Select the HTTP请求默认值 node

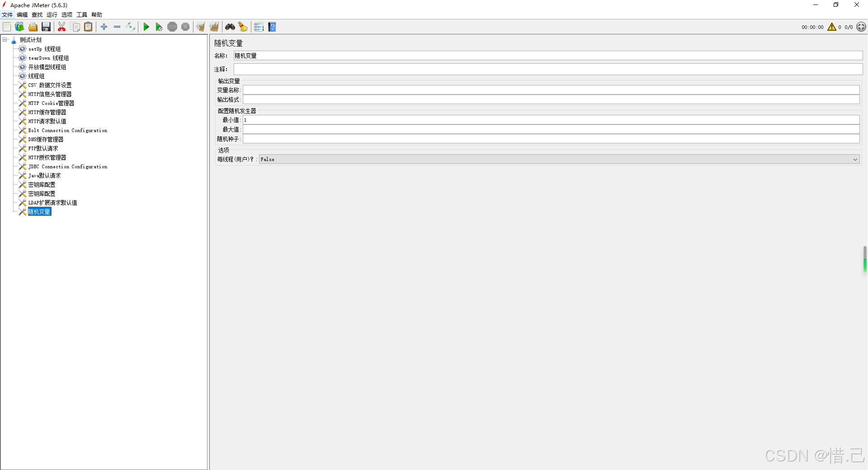[x=47, y=121]
